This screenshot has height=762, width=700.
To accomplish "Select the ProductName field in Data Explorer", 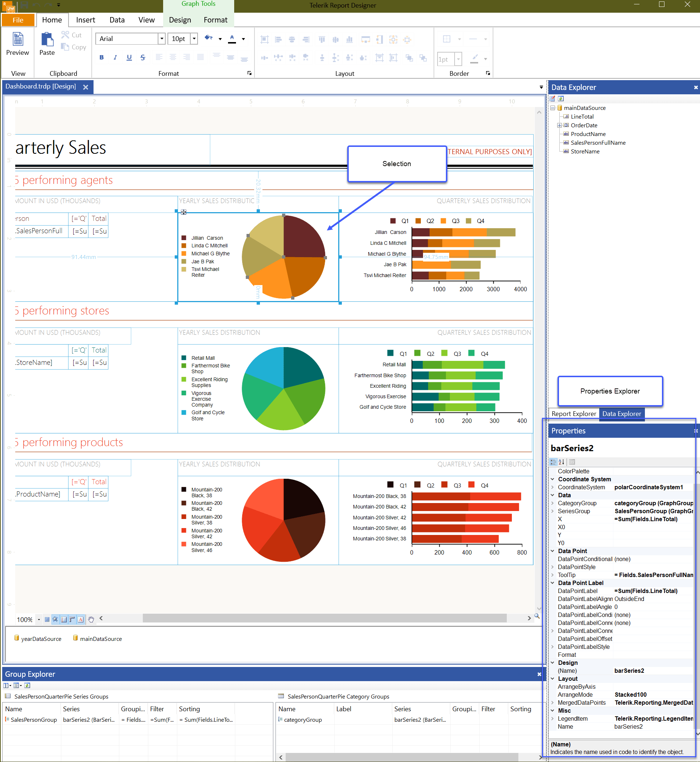I will pos(588,134).
